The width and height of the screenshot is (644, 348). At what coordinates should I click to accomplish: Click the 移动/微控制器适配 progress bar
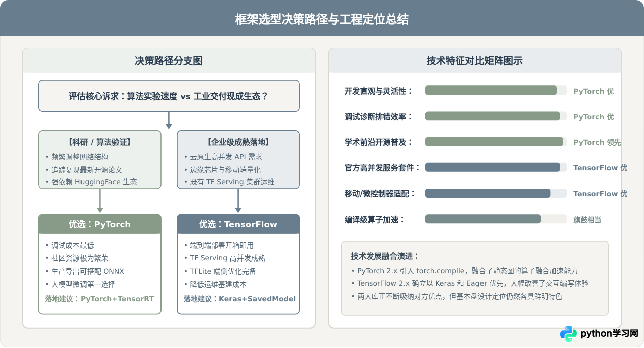click(x=496, y=193)
